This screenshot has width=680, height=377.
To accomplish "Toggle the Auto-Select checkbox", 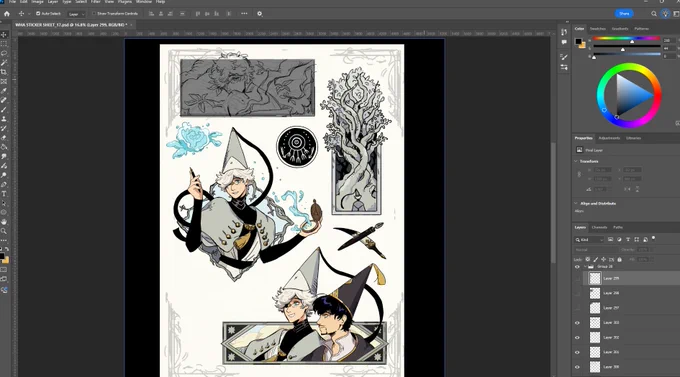I will (x=38, y=13).
